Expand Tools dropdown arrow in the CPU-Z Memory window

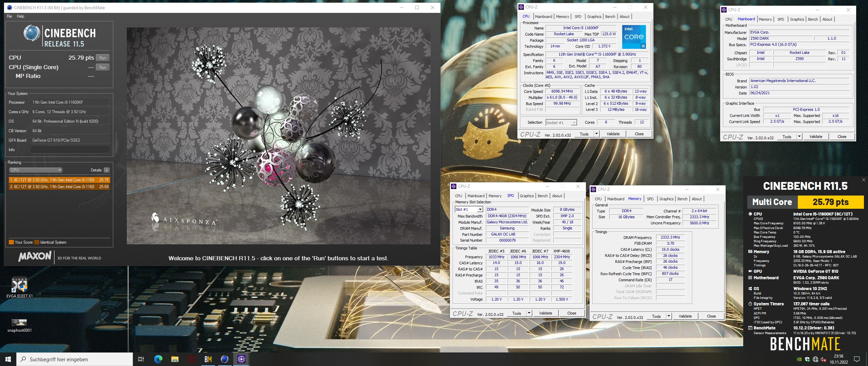669,316
